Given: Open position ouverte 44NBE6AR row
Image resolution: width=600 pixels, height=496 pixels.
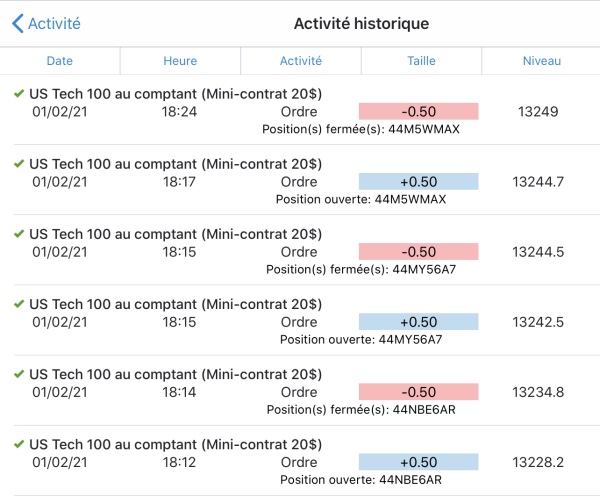Looking at the screenshot, I should (x=360, y=479).
